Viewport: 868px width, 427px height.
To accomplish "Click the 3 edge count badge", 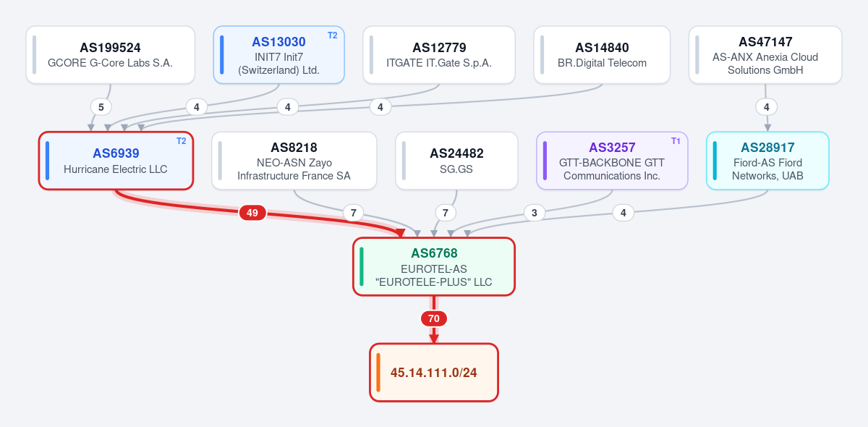I will [535, 213].
